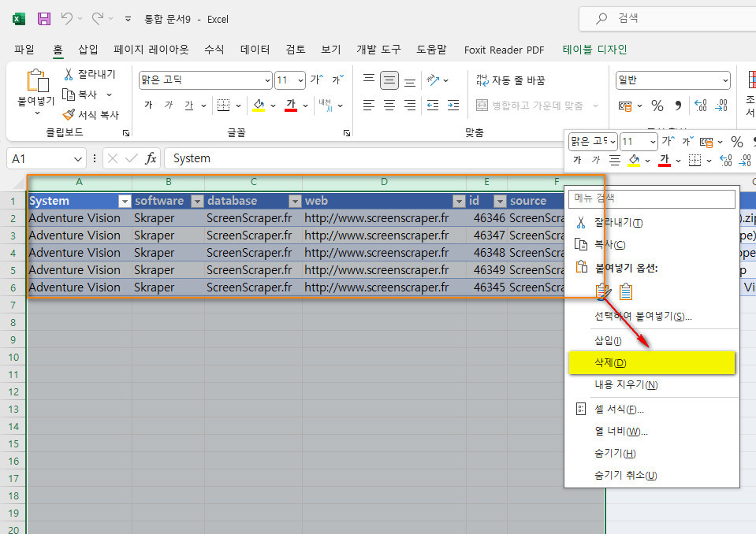This screenshot has height=534, width=756.
Task: Choose 숨기기 취소(U) in the context menu
Action: coord(652,476)
